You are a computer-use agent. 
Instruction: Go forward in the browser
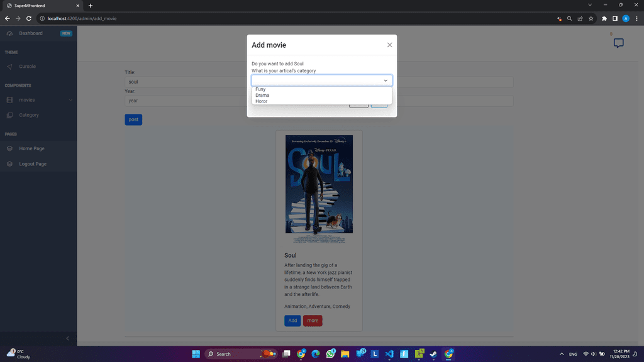coord(18,18)
